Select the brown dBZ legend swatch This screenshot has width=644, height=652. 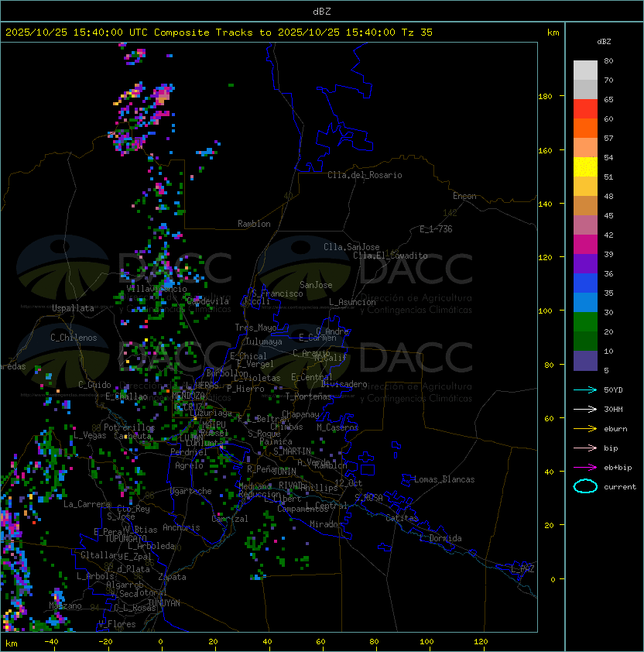pos(585,206)
